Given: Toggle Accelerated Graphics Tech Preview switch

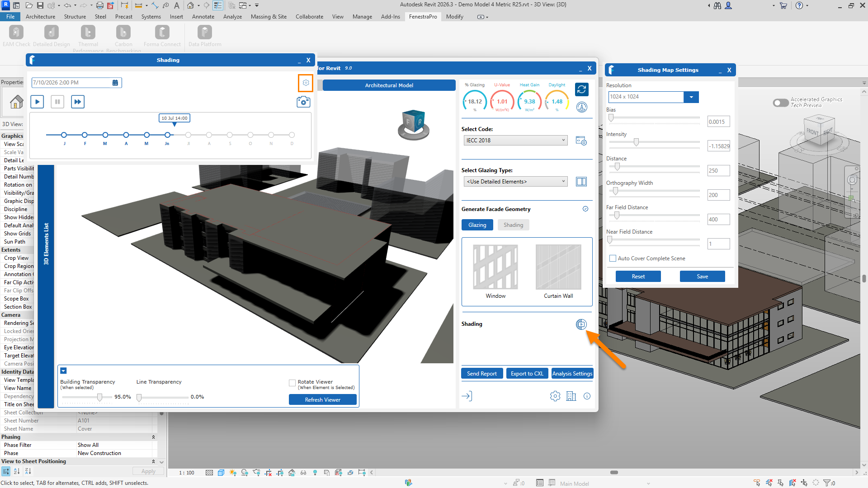Looking at the screenshot, I should pyautogui.click(x=781, y=103).
